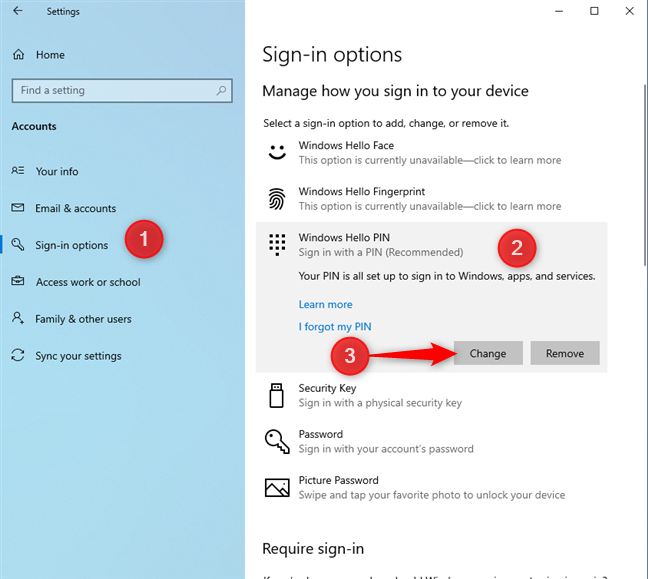The image size is (648, 579).
Task: Minimize the Settings window
Action: (x=559, y=11)
